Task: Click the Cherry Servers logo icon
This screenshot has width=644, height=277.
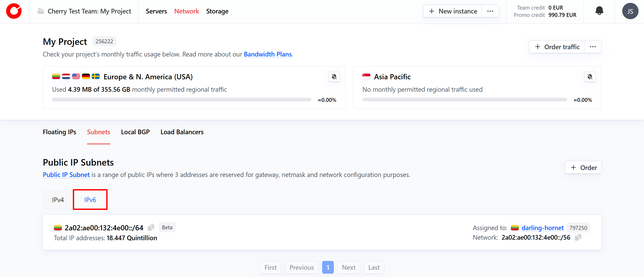Action: (x=14, y=11)
